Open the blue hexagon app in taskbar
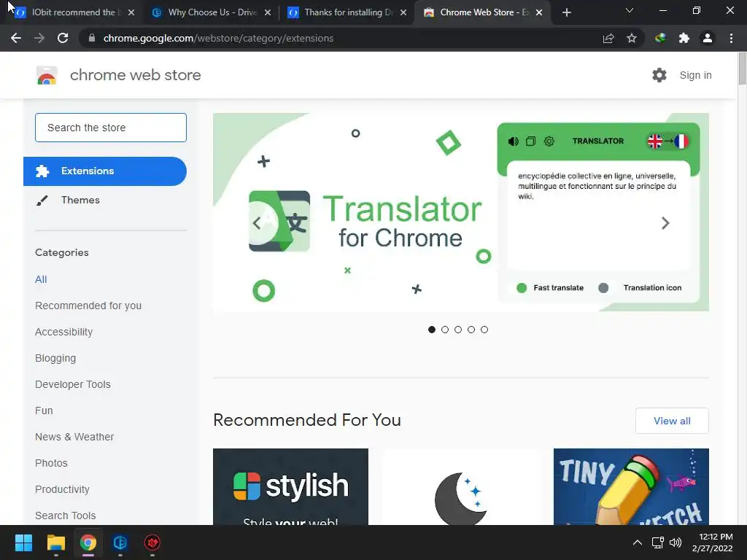This screenshot has width=747, height=560. (x=120, y=542)
